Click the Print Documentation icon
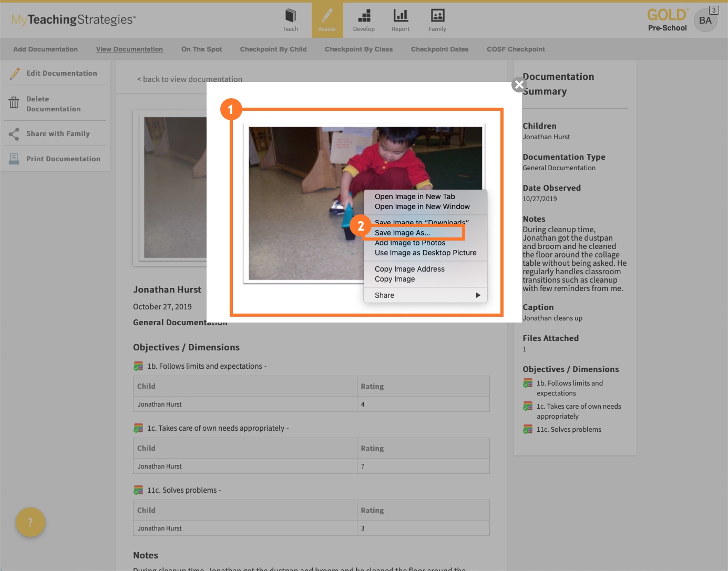This screenshot has height=571, width=728. click(14, 158)
